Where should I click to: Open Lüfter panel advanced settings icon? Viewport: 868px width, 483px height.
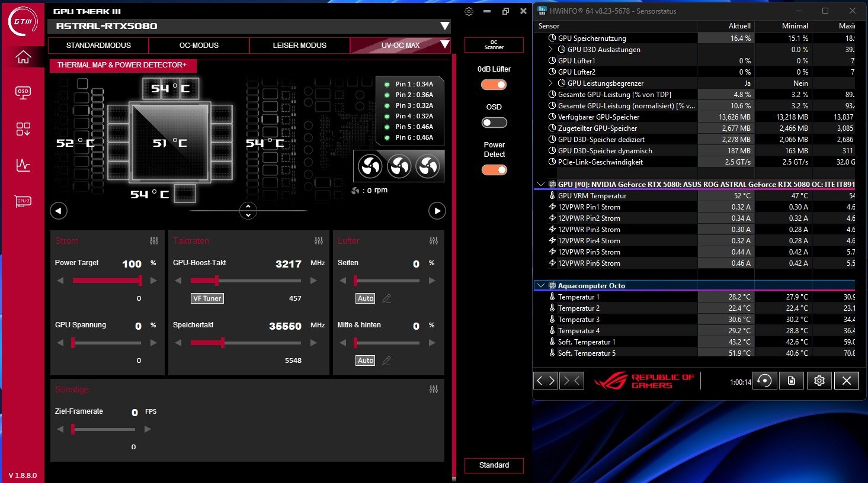(434, 241)
